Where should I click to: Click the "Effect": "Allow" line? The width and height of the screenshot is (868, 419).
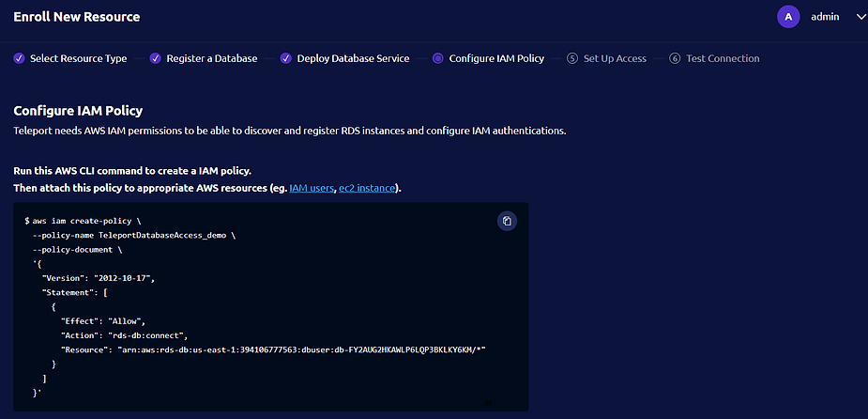(103, 321)
